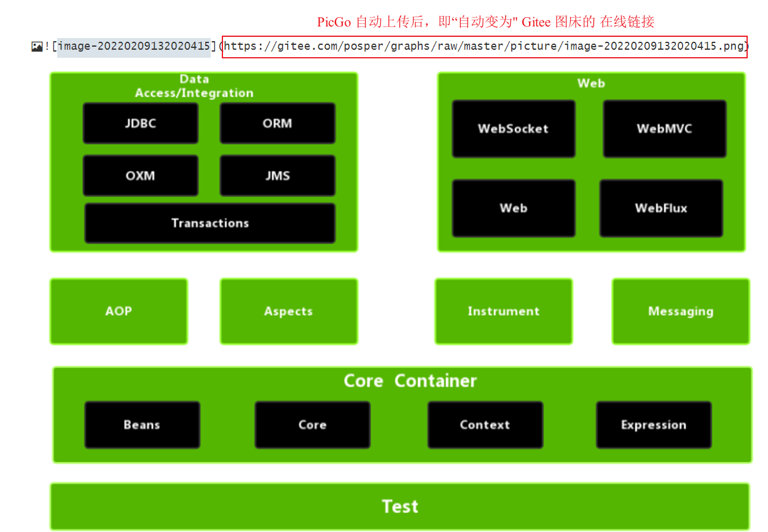The width and height of the screenshot is (768, 532).
Task: Click the Context block in Core Container
Action: [485, 424]
